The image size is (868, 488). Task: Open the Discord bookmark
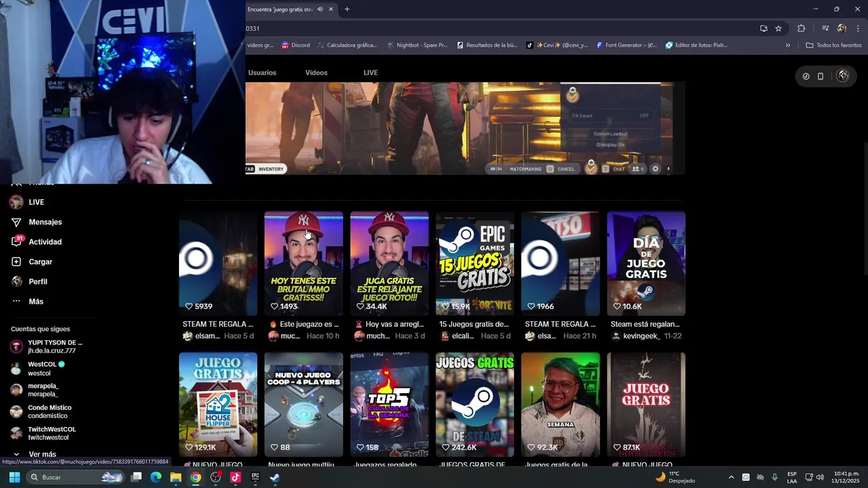click(296, 45)
